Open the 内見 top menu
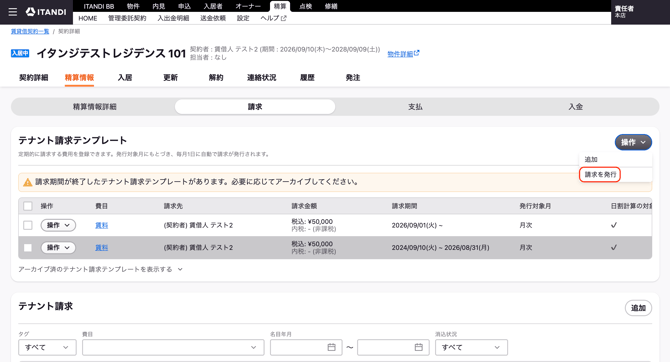 [x=159, y=6]
